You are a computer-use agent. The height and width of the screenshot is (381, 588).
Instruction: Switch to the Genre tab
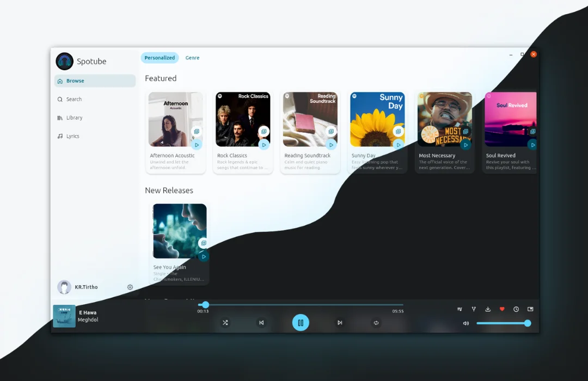[192, 58]
